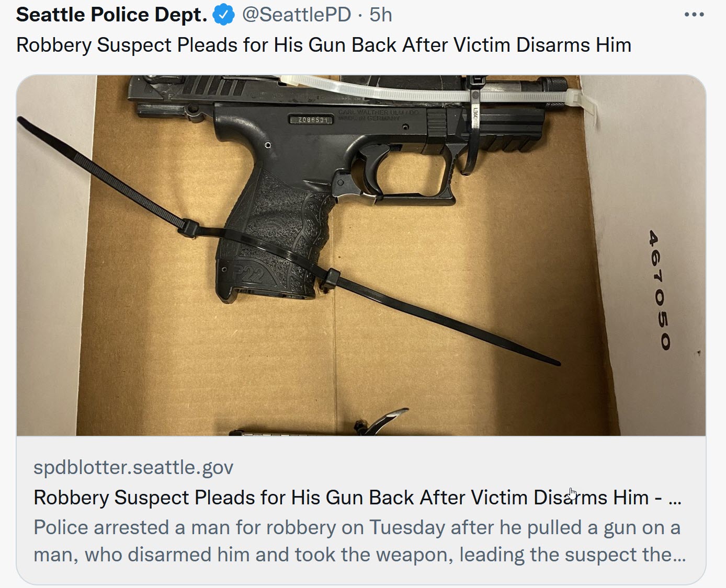Click the 467050 number on the box

point(659,290)
